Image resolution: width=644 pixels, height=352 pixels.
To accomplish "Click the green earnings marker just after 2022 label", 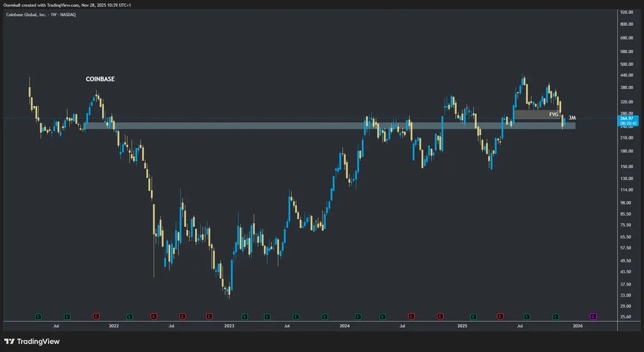I will coord(129,317).
